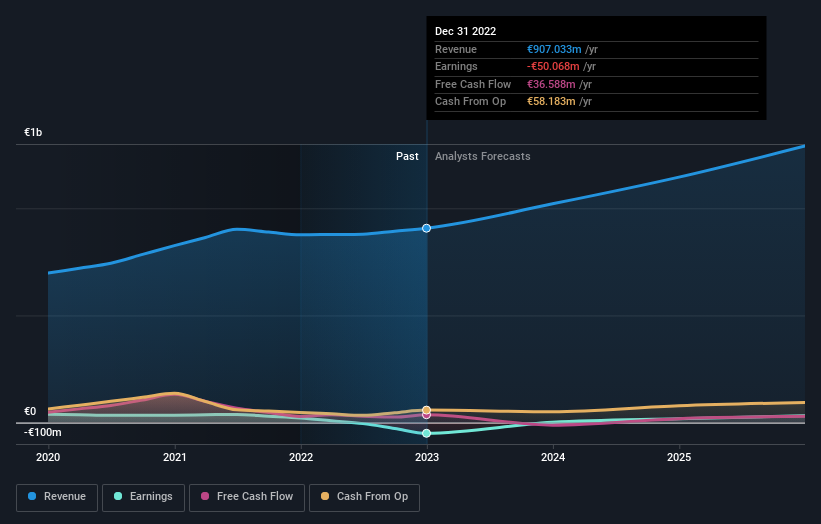
Task: Toggle the Earnings legend button
Action: [143, 497]
